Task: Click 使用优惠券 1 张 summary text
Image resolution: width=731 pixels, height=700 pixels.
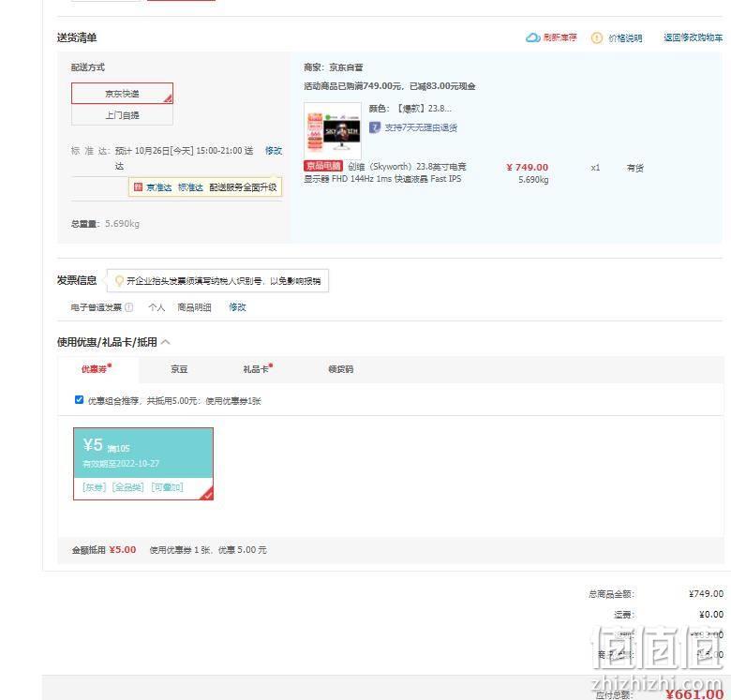Action: point(208,550)
